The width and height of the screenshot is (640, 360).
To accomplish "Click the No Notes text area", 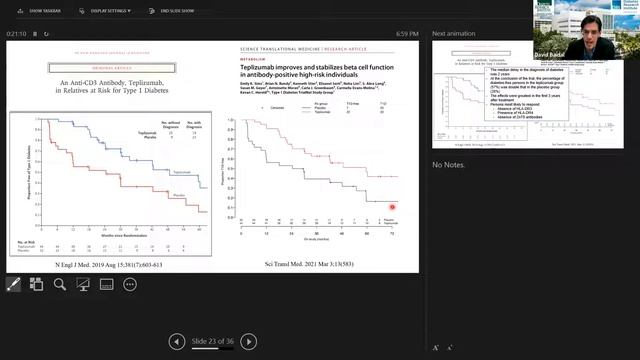I will pyautogui.click(x=448, y=165).
